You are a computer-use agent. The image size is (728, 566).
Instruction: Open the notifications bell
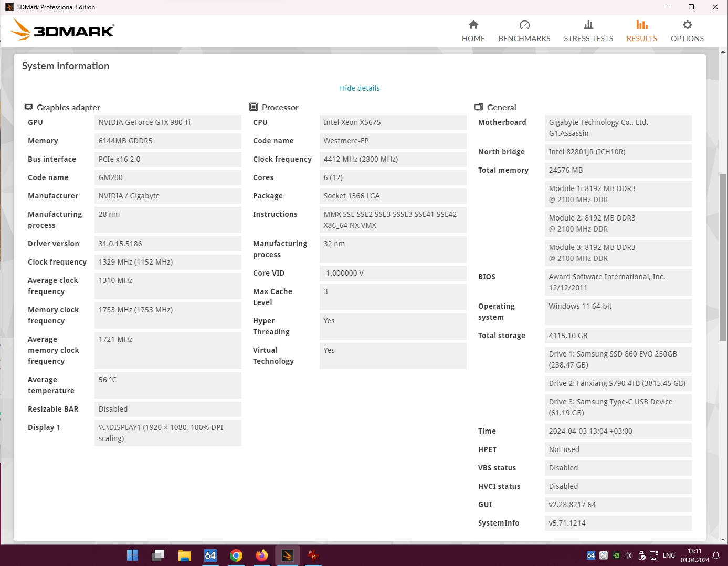point(716,555)
